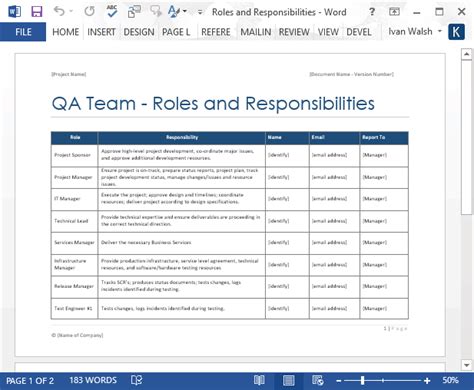Select the REVIEW ribbon tab
This screenshot has height=390, width=474.
coord(294,32)
